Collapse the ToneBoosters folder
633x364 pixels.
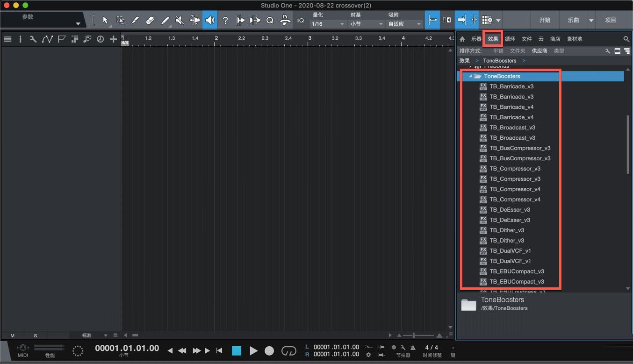pyautogui.click(x=470, y=76)
